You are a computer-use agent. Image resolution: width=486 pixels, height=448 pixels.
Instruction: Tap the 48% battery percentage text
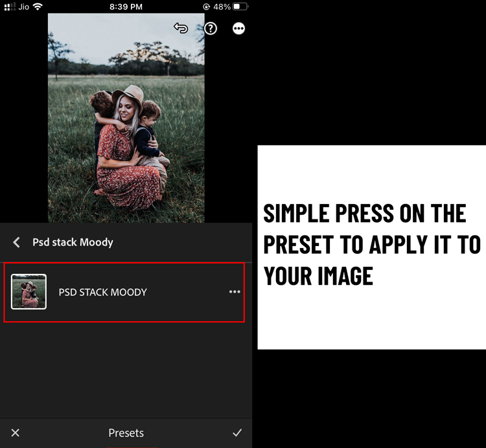pyautogui.click(x=222, y=7)
